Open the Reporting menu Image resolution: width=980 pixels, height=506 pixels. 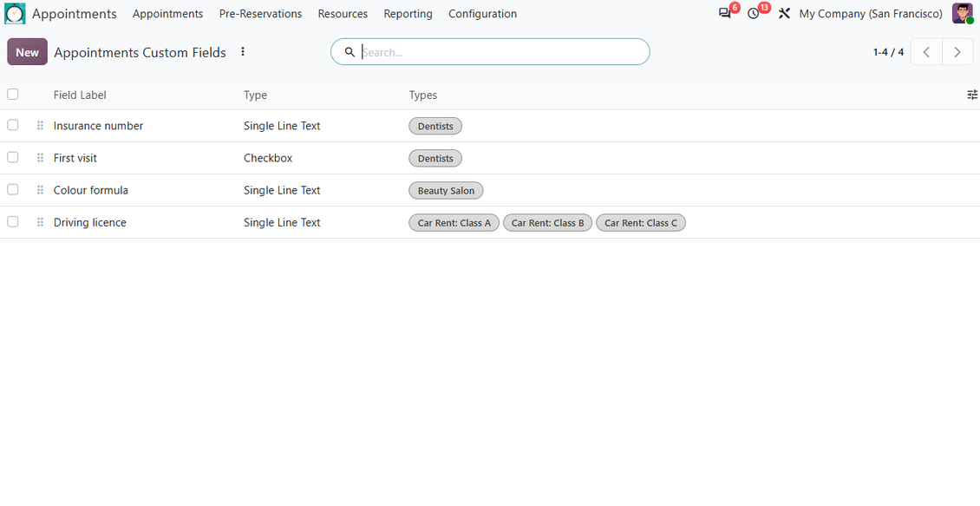tap(408, 14)
